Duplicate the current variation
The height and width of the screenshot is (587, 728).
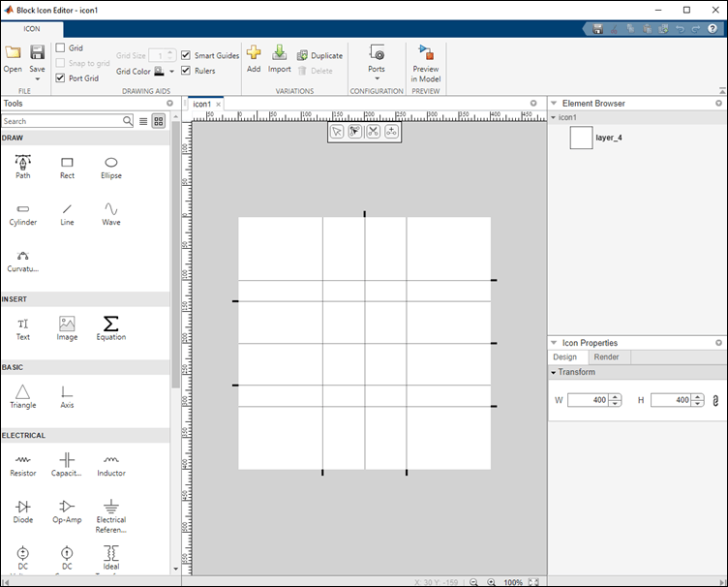319,55
